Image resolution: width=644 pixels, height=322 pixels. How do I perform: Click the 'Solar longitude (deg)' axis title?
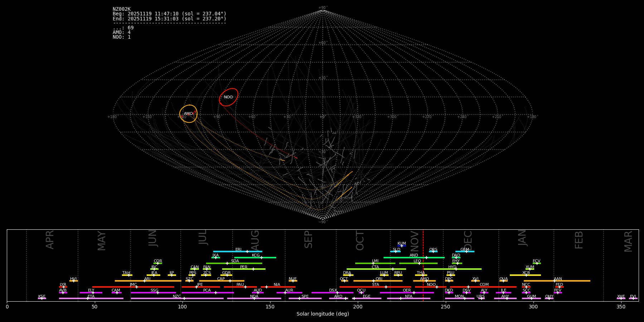coord(323,314)
